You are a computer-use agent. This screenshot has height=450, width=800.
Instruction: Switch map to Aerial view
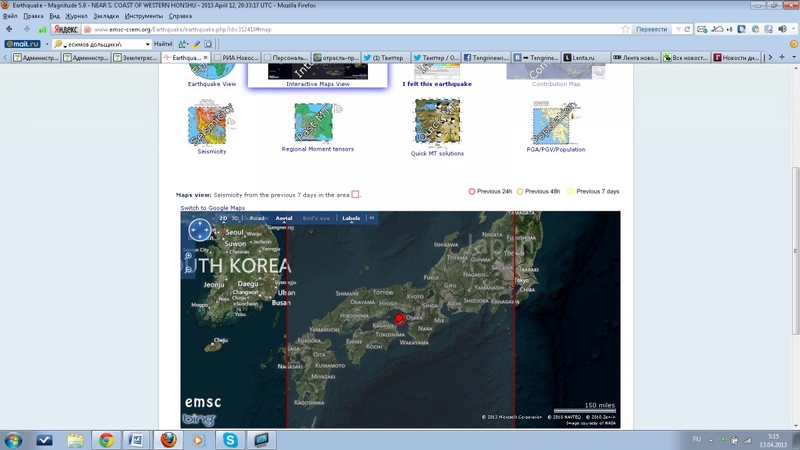point(284,218)
